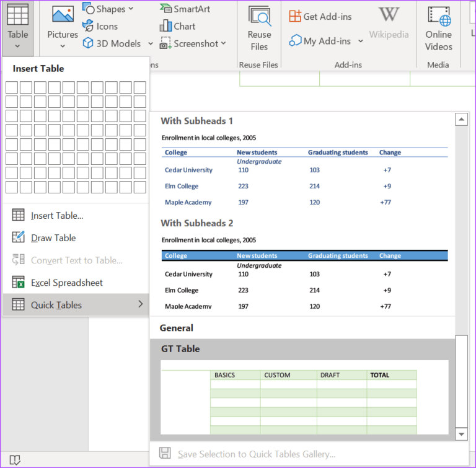Select the first cell in the table grid
This screenshot has width=476, height=468.
[x=12, y=87]
